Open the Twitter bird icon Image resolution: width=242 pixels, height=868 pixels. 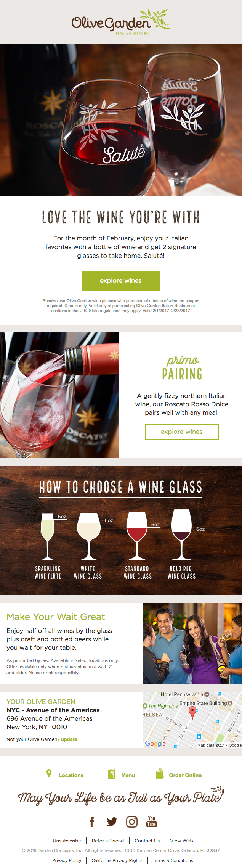[112, 821]
